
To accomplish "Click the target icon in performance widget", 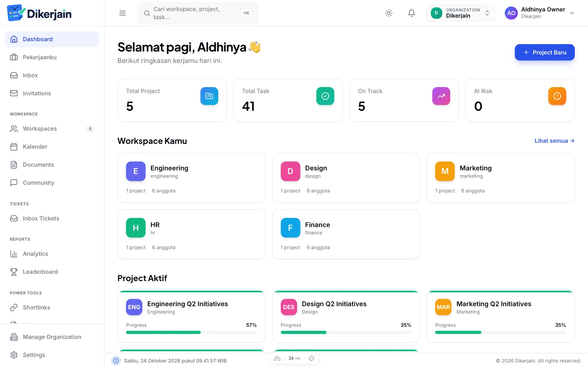I will point(311,358).
